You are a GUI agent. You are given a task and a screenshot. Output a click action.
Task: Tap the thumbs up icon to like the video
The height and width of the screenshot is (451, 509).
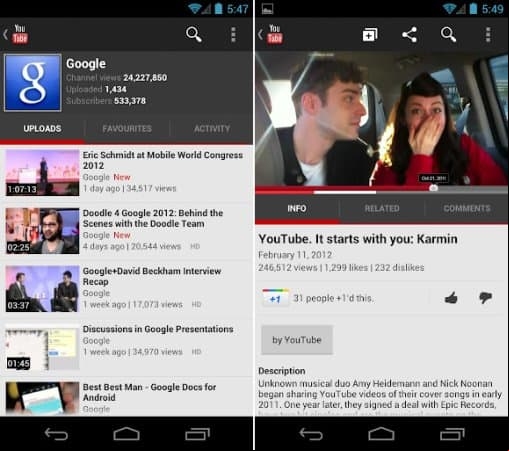click(451, 298)
